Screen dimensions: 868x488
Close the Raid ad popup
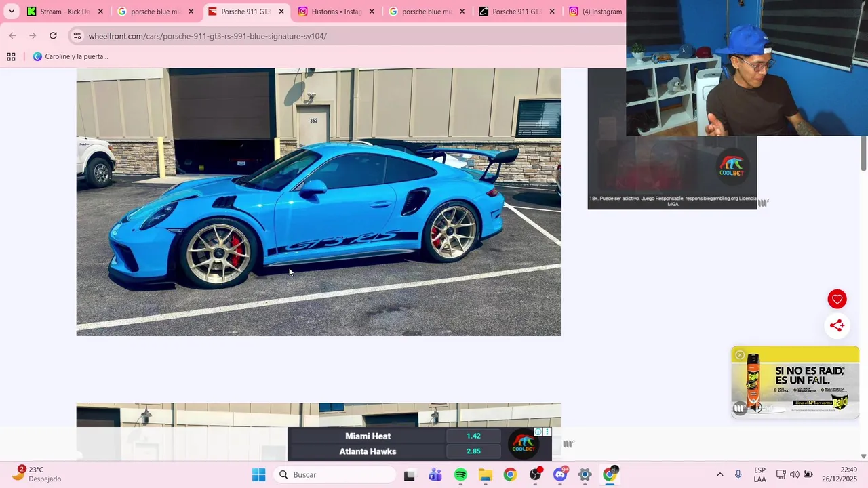pos(740,355)
